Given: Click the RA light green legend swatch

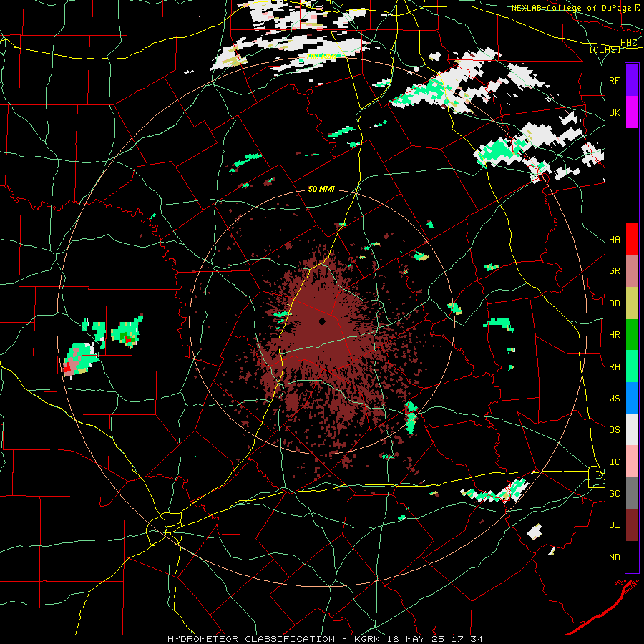Looking at the screenshot, I should coord(632,366).
